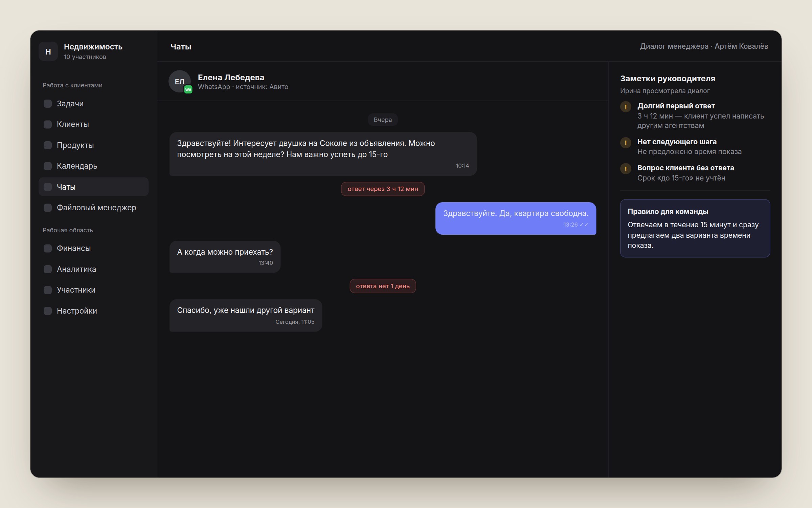Click message "Спасибо, уже нашли другой вариант"
The image size is (812, 508).
[x=246, y=315]
